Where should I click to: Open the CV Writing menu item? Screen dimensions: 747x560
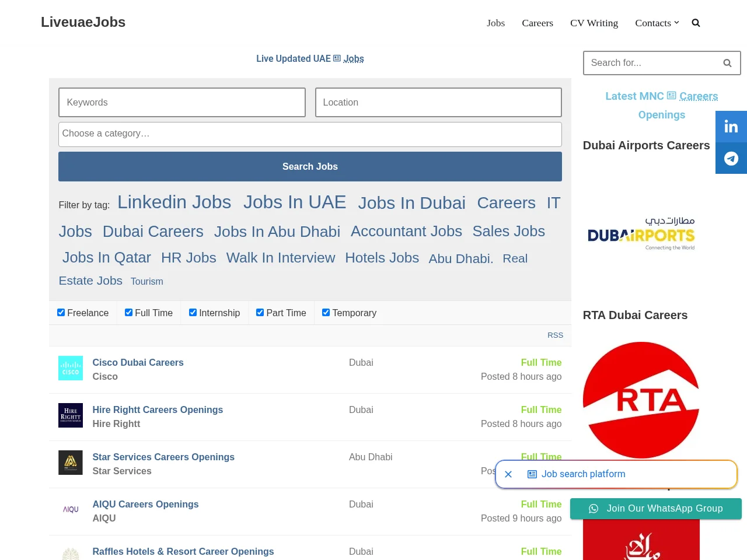pyautogui.click(x=594, y=23)
